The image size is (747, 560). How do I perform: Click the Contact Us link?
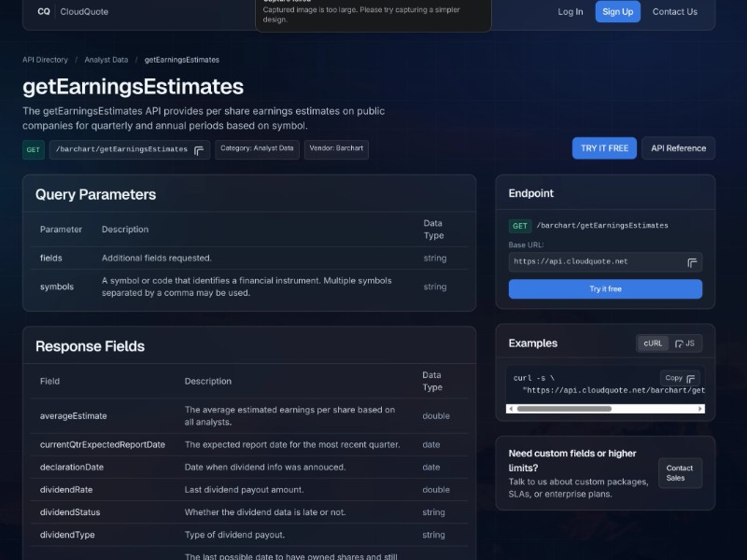click(674, 12)
